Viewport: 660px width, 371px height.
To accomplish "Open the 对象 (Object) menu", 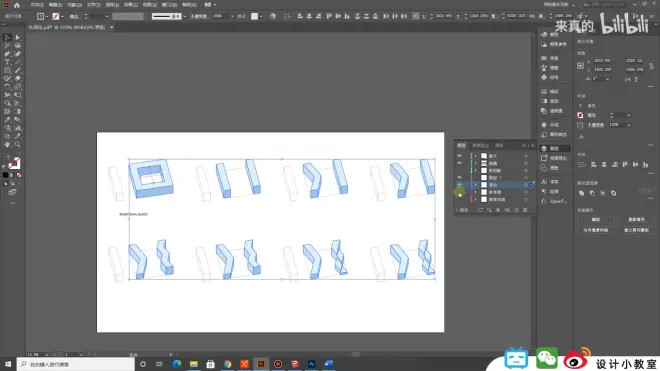I will (75, 5).
